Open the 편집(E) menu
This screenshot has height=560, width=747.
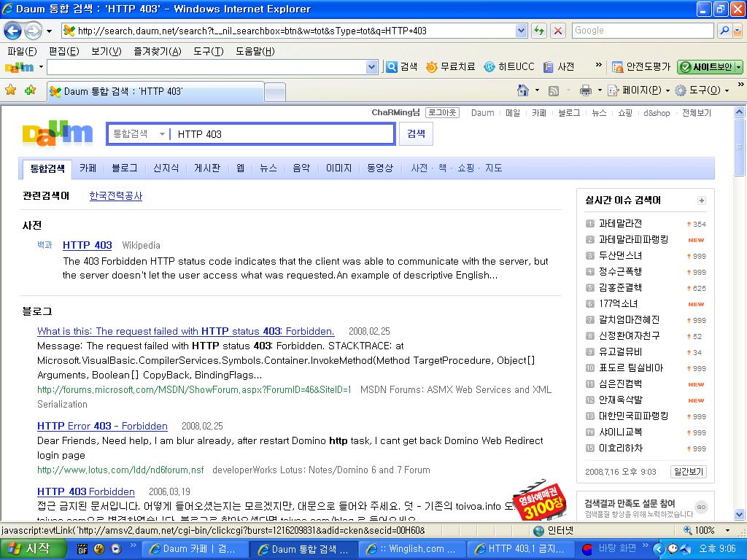[64, 51]
